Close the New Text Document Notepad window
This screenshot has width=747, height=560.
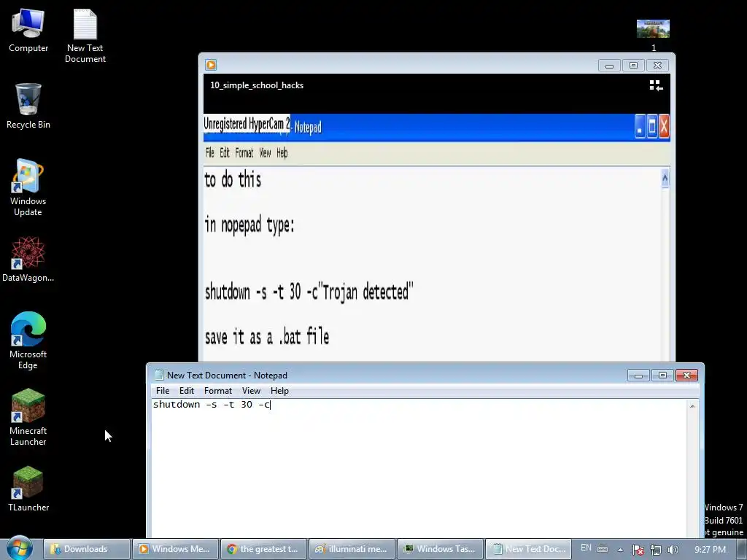coord(686,376)
